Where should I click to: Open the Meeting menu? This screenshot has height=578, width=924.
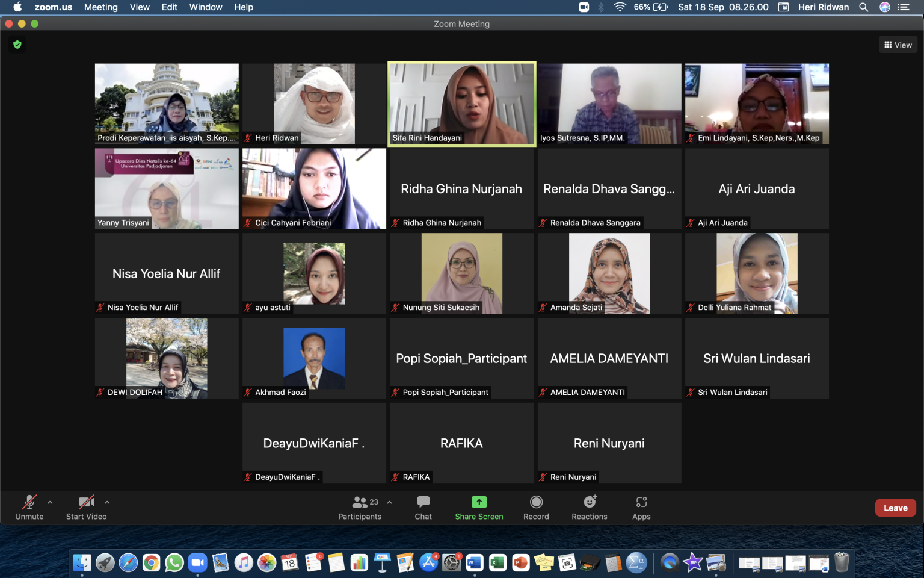[x=101, y=7]
